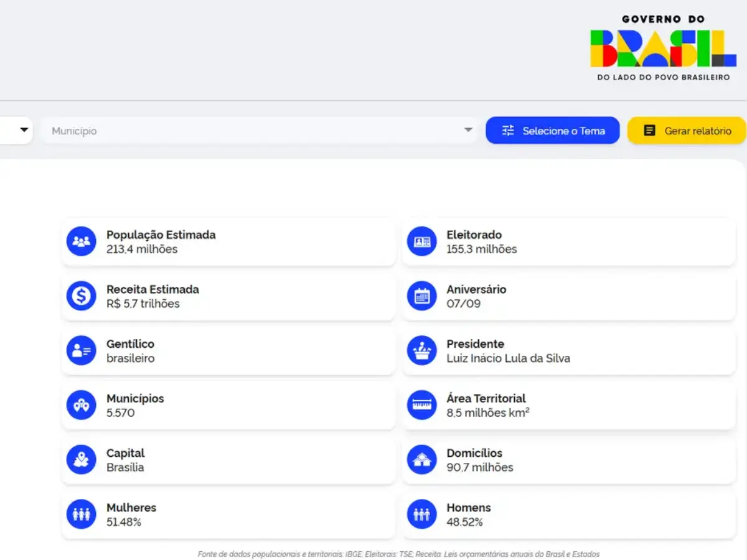Click the Domicílios house icon
The image size is (747, 560).
tap(422, 460)
